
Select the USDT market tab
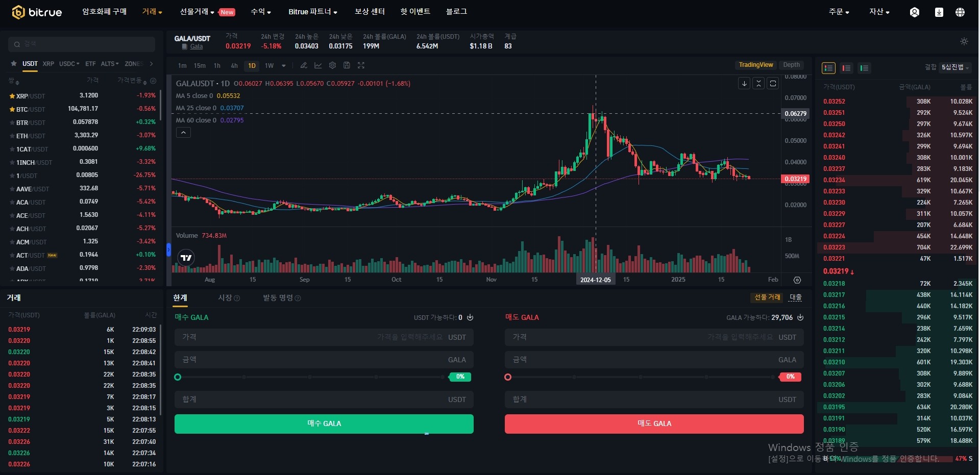[x=30, y=64]
